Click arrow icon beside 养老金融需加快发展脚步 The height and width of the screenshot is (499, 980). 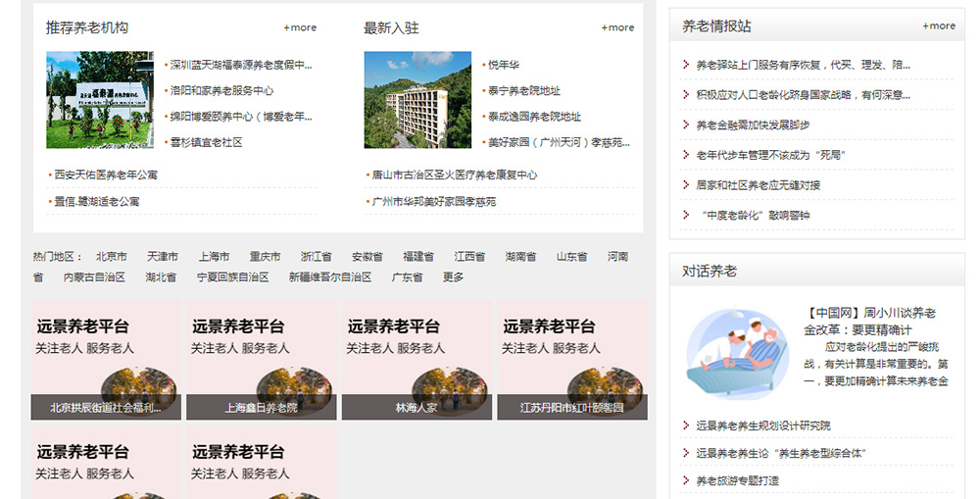coord(686,125)
